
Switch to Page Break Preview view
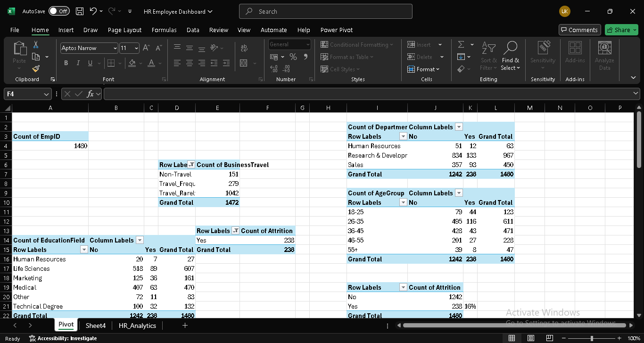pyautogui.click(x=549, y=338)
